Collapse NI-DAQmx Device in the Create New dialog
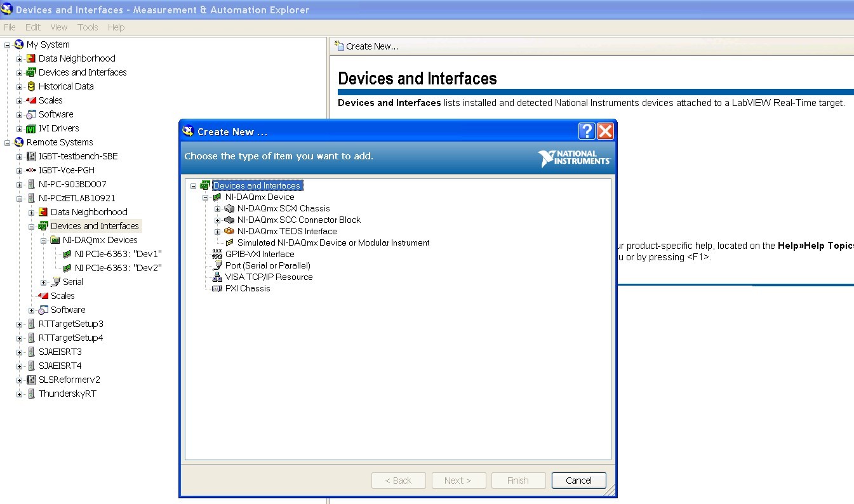Image resolution: width=854 pixels, height=504 pixels. pos(205,197)
